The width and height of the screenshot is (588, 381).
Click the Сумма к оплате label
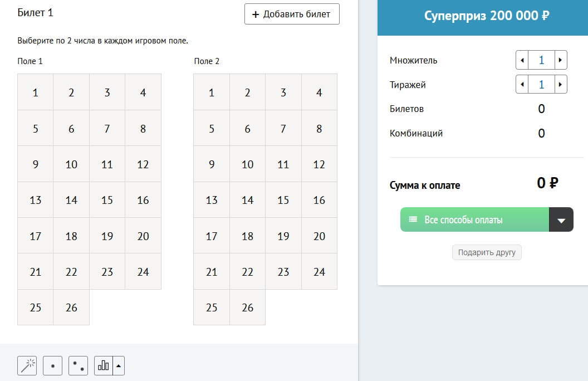pos(424,185)
